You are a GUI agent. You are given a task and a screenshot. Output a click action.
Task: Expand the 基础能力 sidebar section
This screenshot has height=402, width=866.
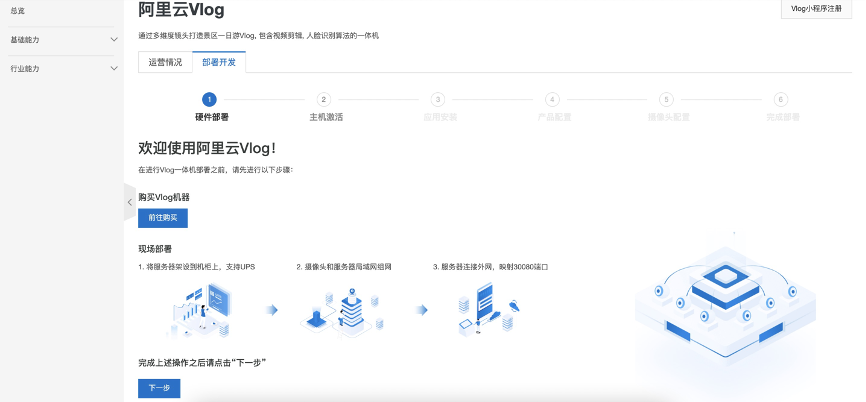pyautogui.click(x=114, y=40)
